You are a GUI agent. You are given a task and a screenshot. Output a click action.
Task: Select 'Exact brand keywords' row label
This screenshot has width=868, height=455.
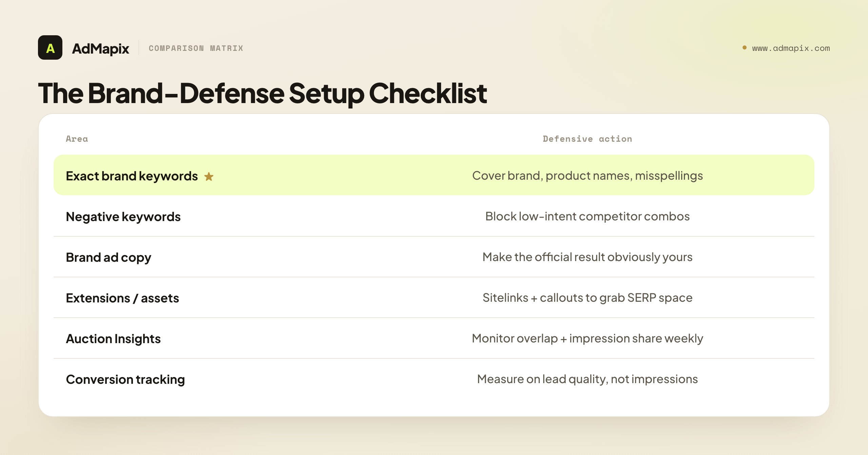(132, 176)
